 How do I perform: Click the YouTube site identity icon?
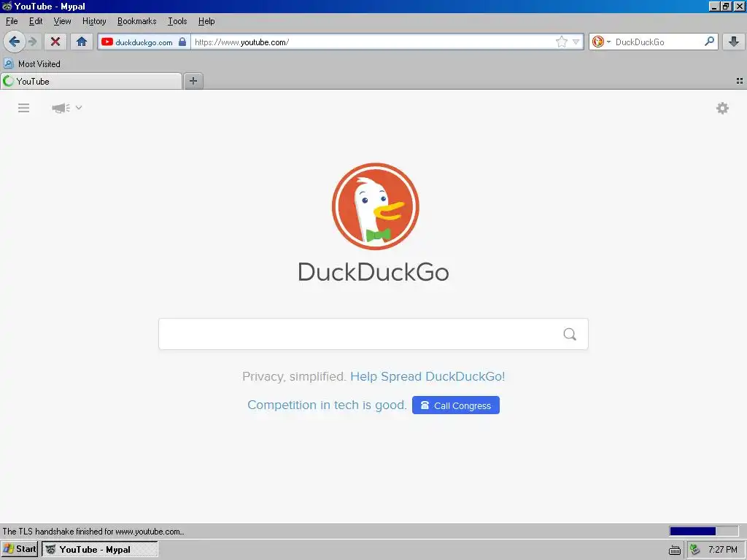[x=107, y=42]
